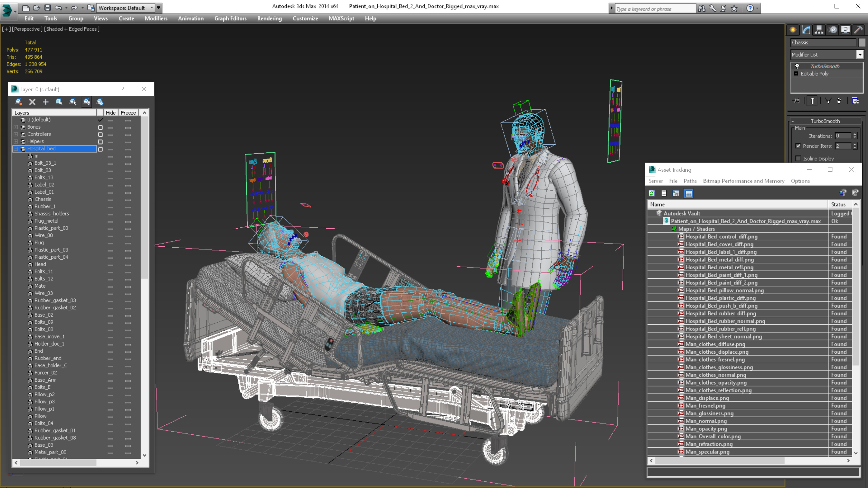Viewport: 868px width, 488px height.
Task: Open the Graph Editors menu
Action: click(x=230, y=18)
